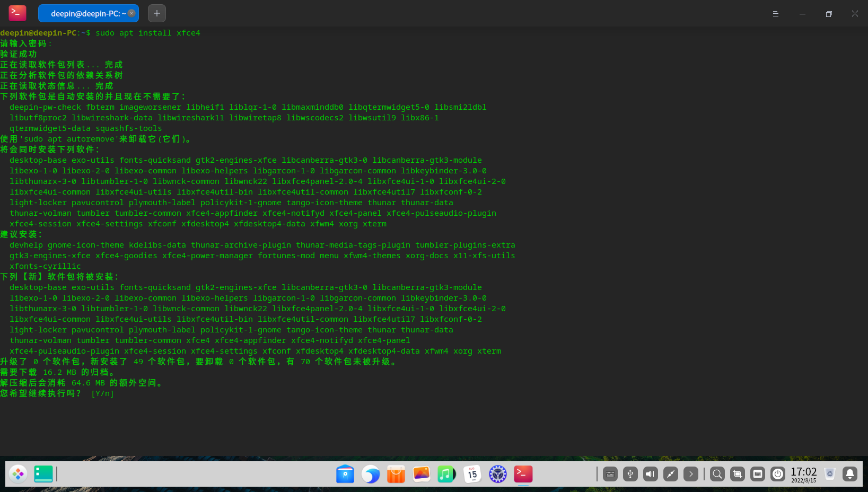Click the '64.6 MB' disk space text

[x=89, y=383]
